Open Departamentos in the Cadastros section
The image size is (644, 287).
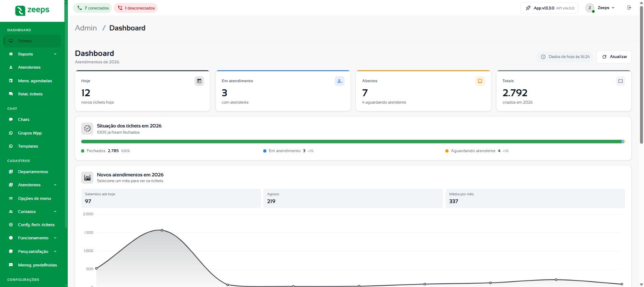(32, 171)
